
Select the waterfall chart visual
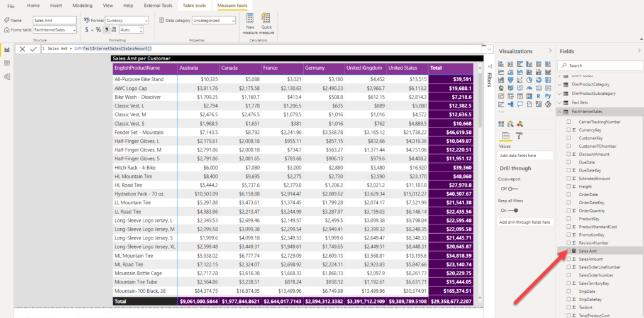501,80
